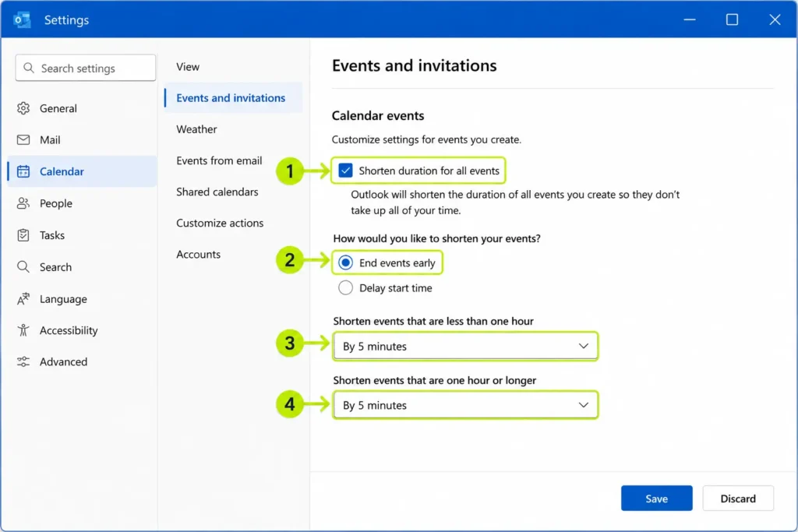Click the Calendar events heading
798x532 pixels.
[378, 115]
